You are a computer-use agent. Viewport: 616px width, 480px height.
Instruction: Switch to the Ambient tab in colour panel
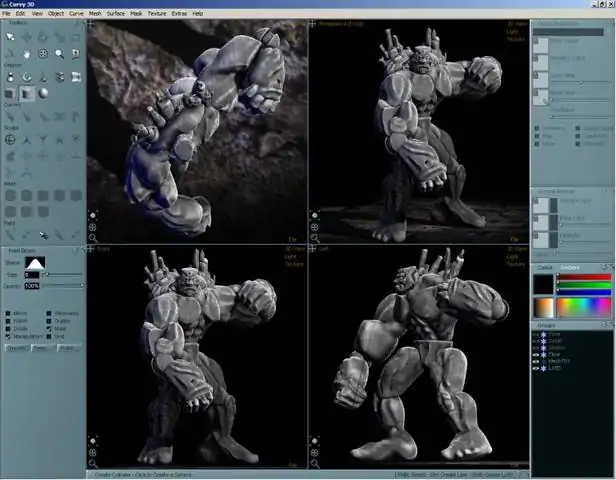point(570,267)
